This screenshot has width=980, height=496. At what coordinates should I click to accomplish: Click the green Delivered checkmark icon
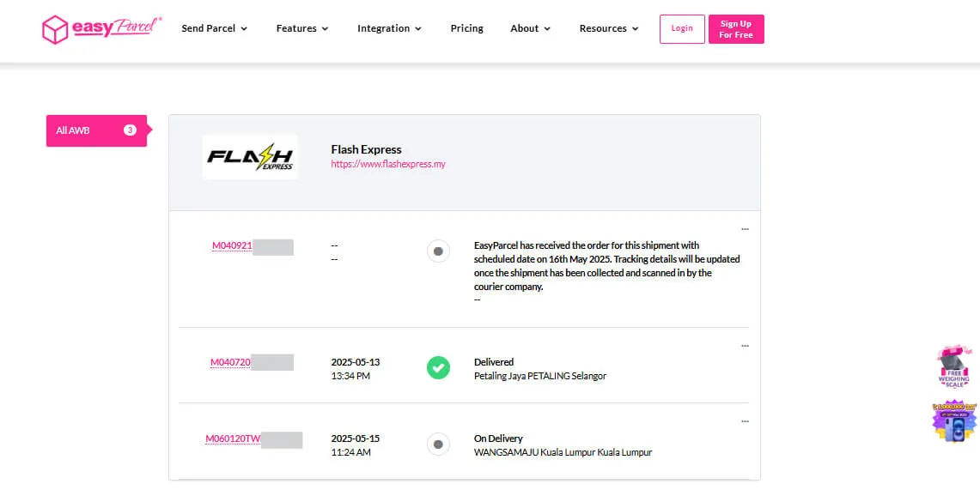(438, 369)
